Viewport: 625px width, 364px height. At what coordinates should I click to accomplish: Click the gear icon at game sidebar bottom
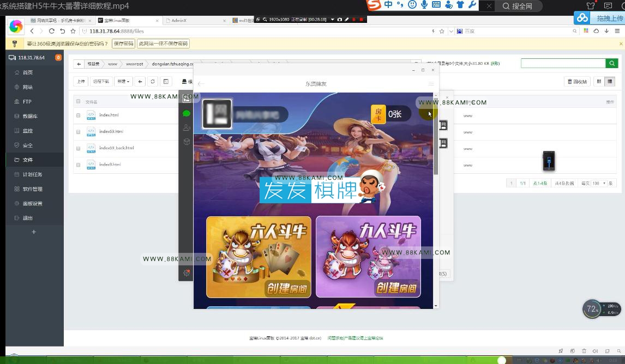(x=186, y=273)
